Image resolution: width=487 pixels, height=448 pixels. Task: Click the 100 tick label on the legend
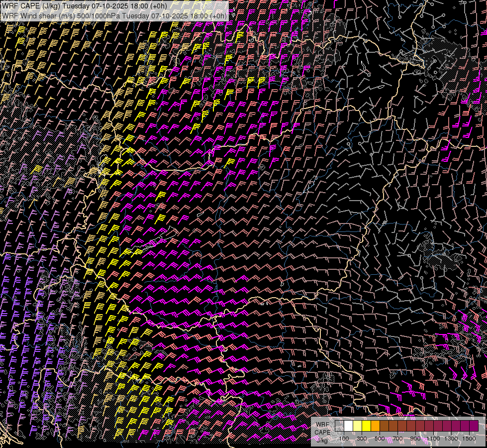click(344, 439)
